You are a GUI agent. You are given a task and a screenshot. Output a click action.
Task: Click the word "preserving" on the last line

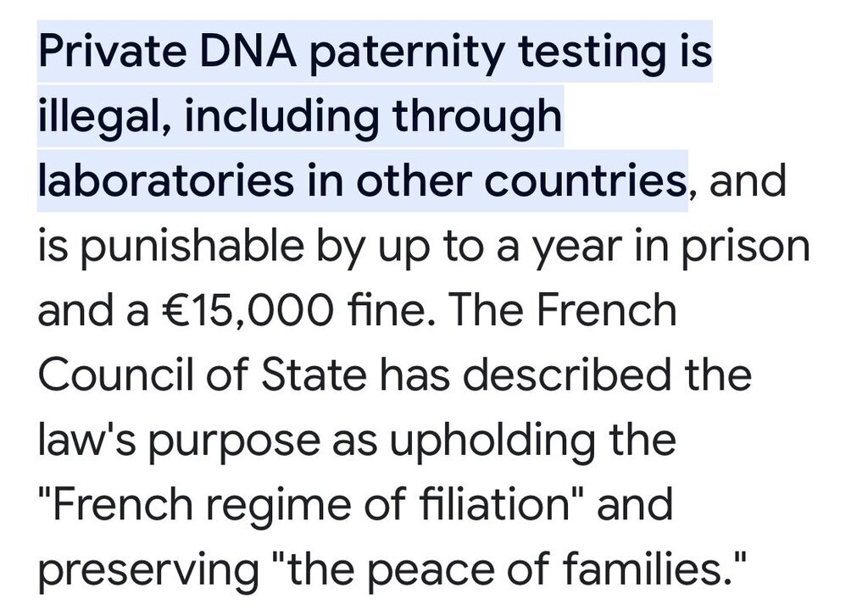pos(149,570)
